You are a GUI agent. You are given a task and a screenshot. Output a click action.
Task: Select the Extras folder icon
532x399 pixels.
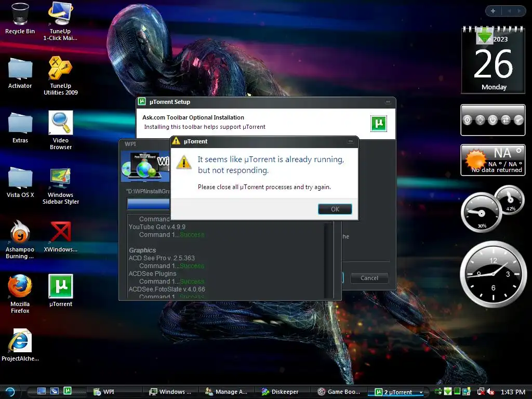point(20,128)
